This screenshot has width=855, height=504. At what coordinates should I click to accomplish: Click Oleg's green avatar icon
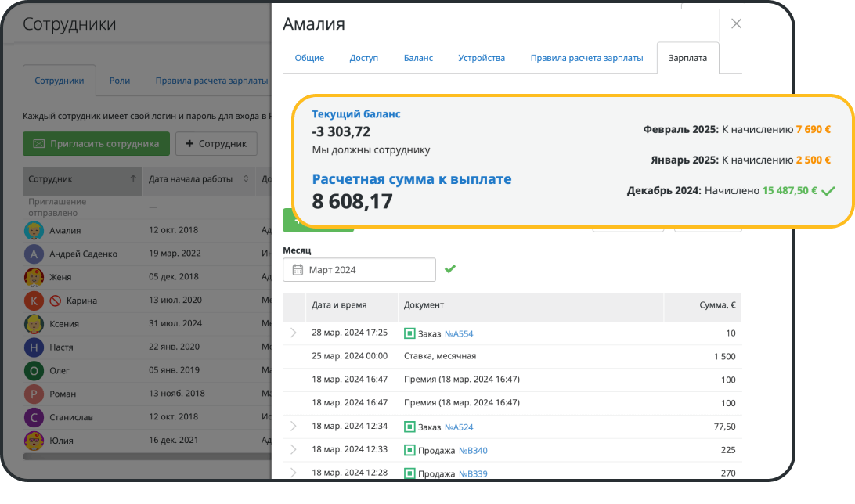[34, 370]
